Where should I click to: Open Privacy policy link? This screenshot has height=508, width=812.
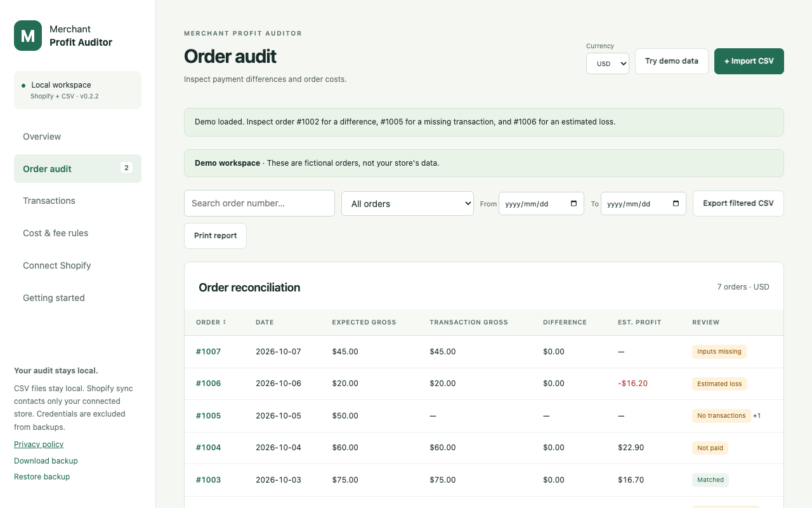click(x=39, y=444)
